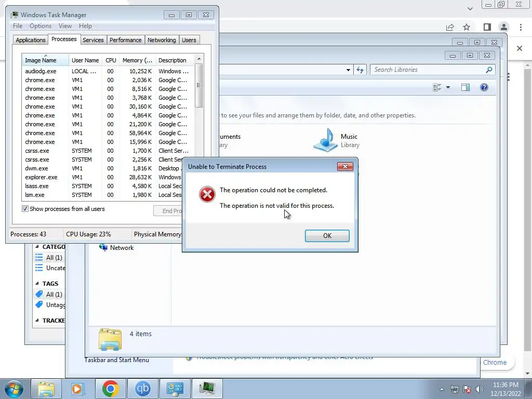Image resolution: width=532 pixels, height=399 pixels.
Task: Click the red error icon in the dialog
Action: (207, 194)
